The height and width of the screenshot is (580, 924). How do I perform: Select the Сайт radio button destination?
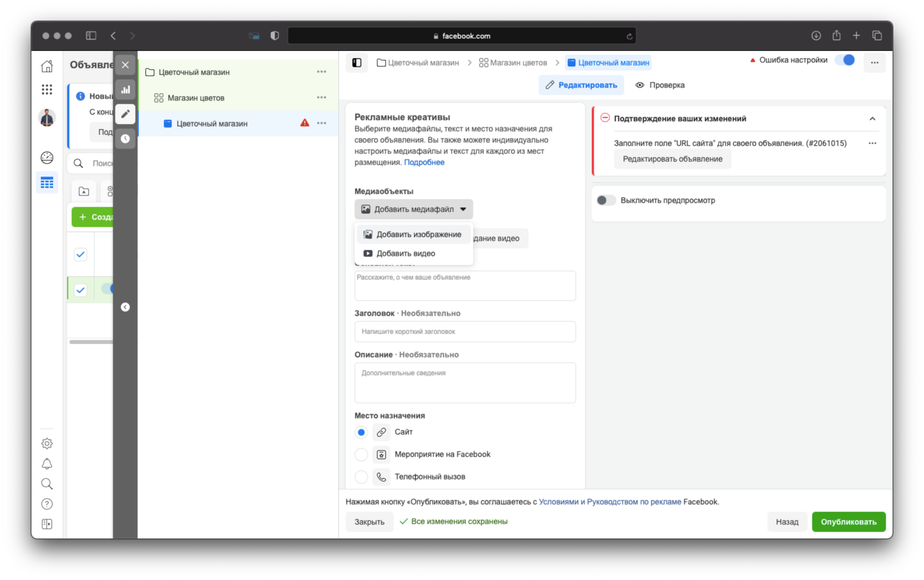(361, 432)
